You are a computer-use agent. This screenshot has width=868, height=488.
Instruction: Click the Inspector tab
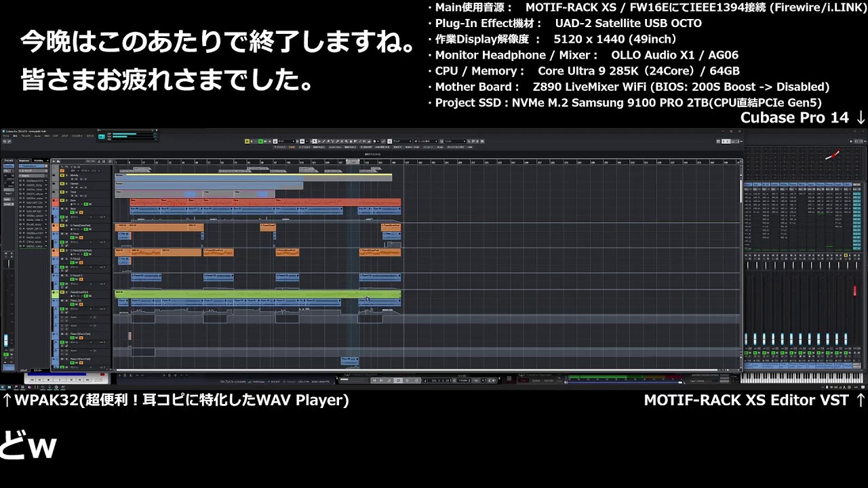pos(24,161)
